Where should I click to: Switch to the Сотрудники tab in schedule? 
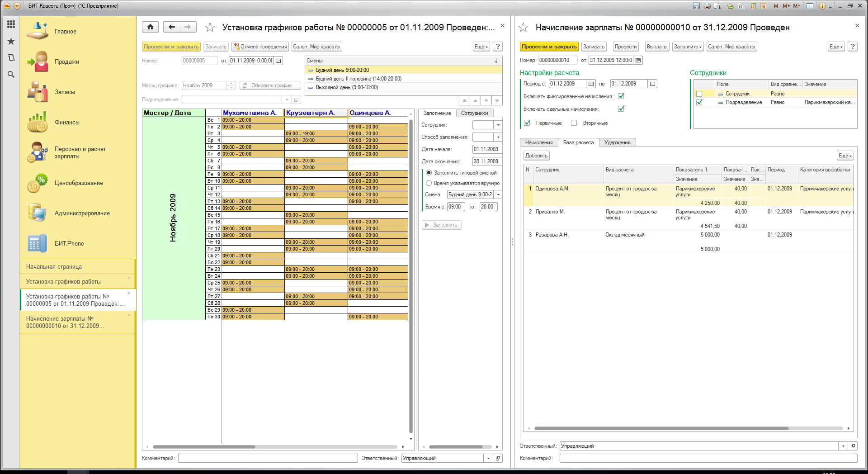pos(474,113)
